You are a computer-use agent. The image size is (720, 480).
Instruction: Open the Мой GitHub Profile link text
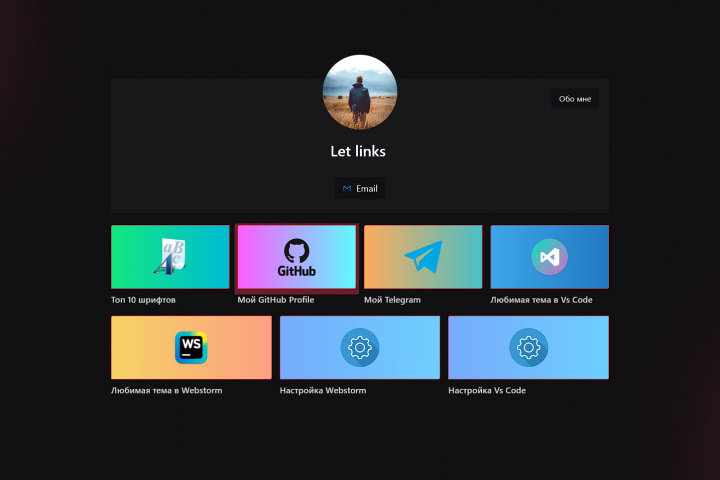pyautogui.click(x=276, y=300)
